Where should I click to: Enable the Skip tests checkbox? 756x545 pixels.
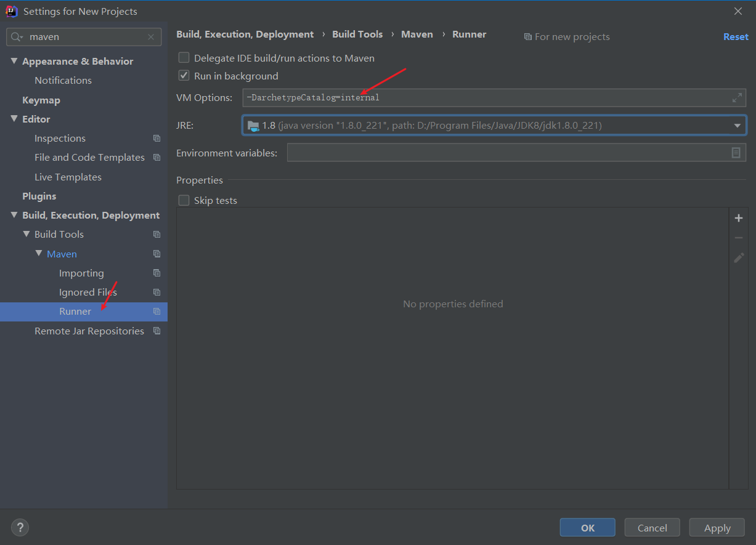coord(184,200)
